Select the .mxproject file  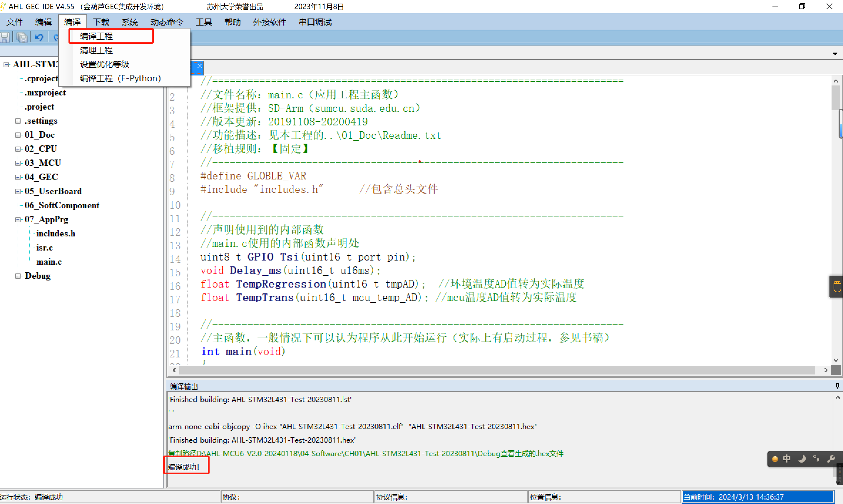pyautogui.click(x=45, y=93)
